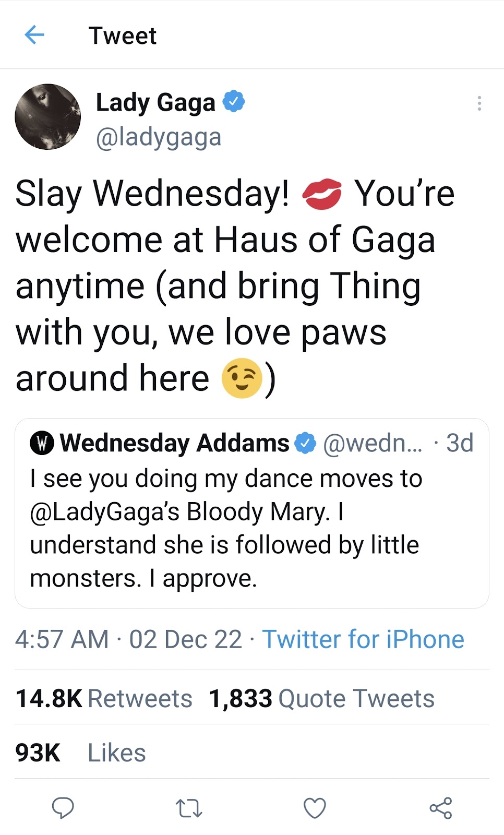
Task: Open the three-dot tweet options menu
Action: pyautogui.click(x=479, y=103)
